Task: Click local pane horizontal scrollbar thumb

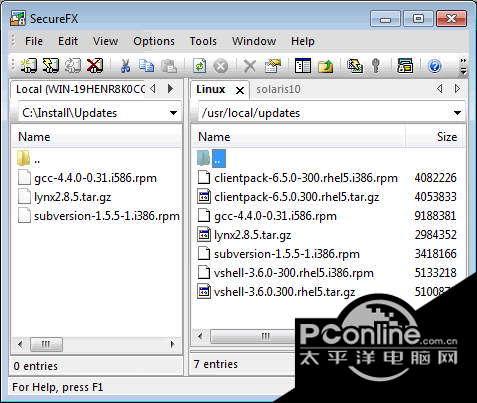Action: click(x=46, y=344)
